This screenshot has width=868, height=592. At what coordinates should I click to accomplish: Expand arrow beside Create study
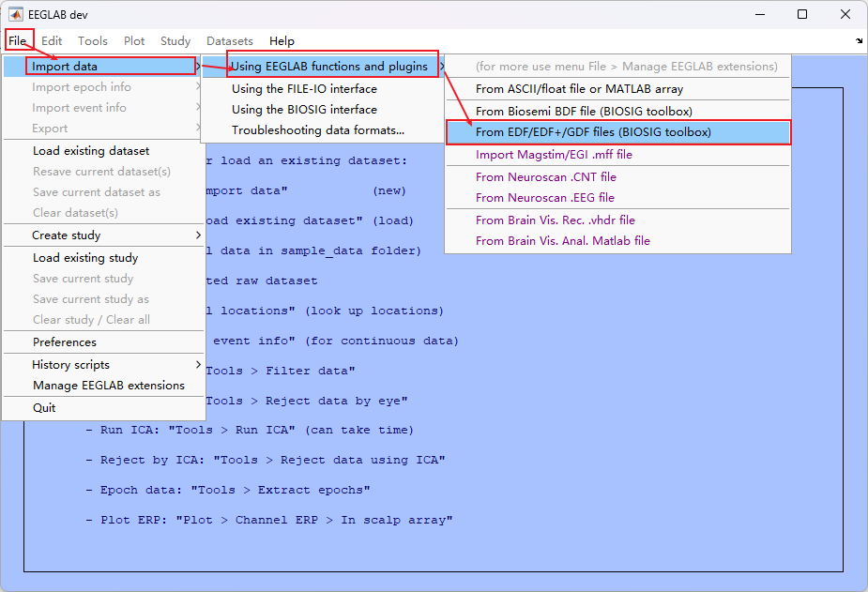point(198,235)
